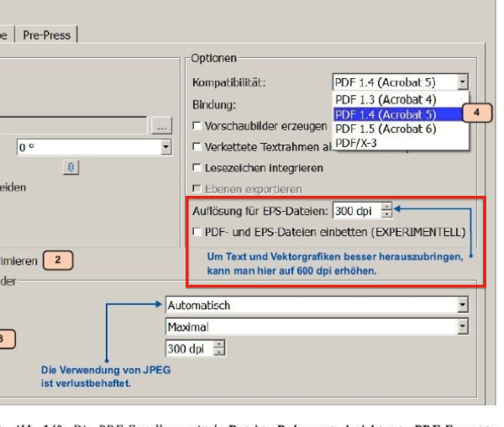Pick highlighted 'PDF 1.4 (Acrobat 5)' list entry
This screenshot has height=427, width=504.
[x=385, y=113]
